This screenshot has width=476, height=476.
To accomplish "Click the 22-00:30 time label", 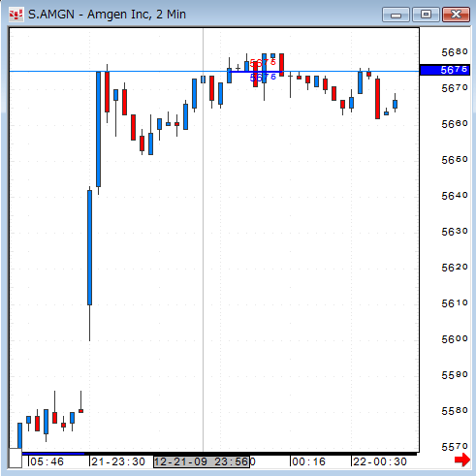I will (x=380, y=461).
